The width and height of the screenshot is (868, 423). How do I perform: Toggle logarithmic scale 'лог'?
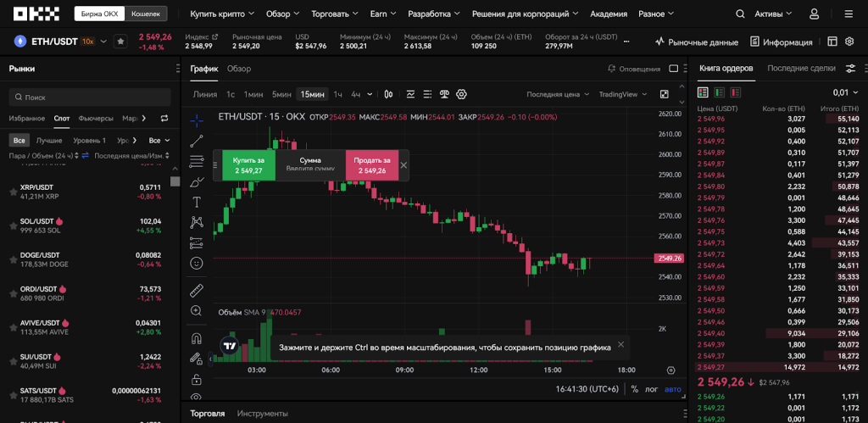click(651, 389)
